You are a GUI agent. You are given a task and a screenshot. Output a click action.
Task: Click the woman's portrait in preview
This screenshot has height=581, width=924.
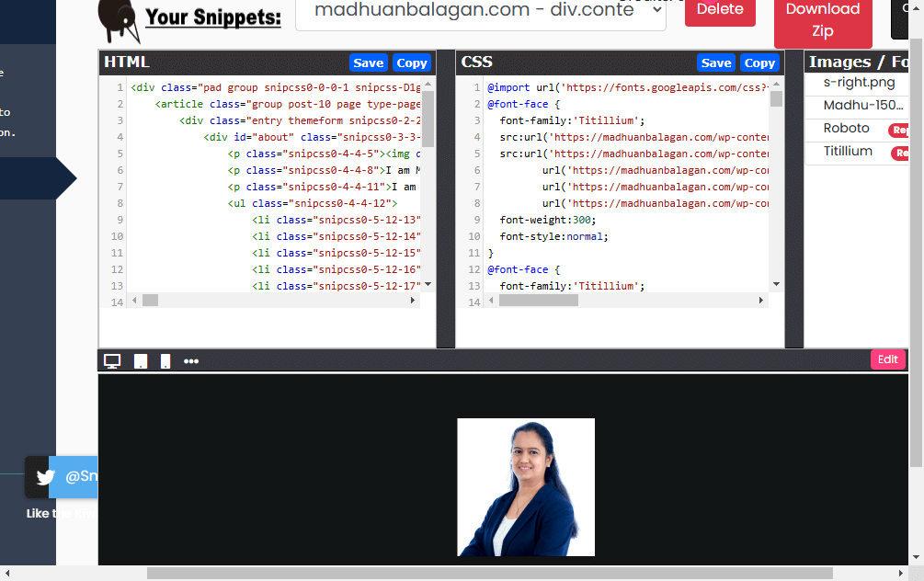(x=526, y=487)
